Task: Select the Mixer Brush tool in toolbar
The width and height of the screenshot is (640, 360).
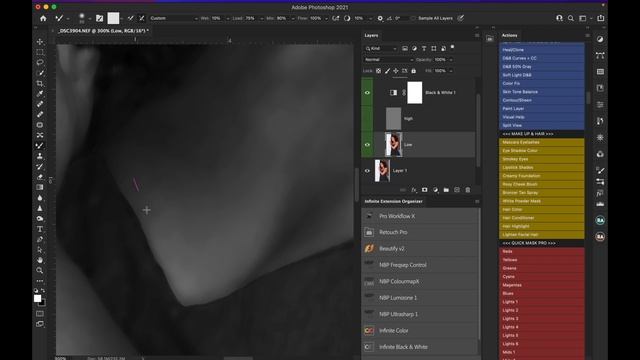Action: (40, 146)
